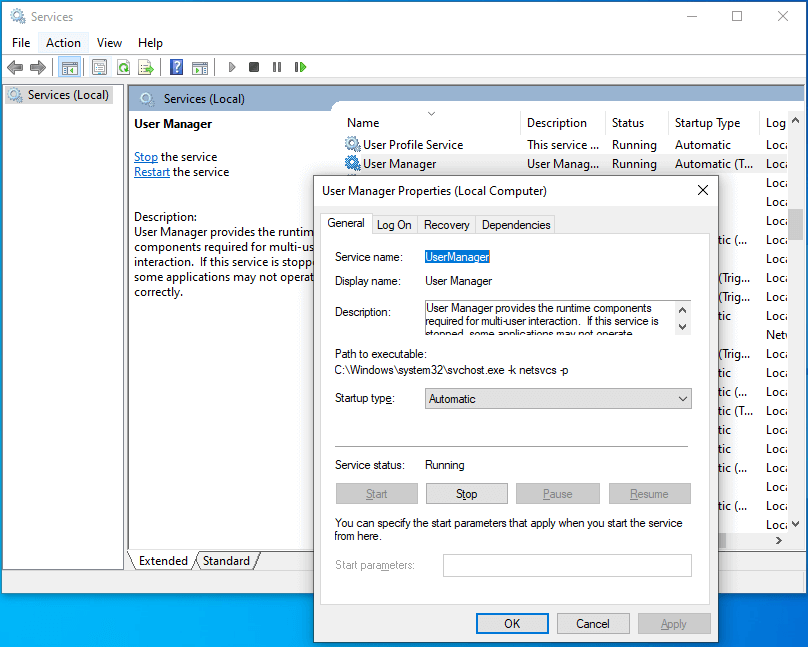
Task: Open Properties using the toolbar icon
Action: click(99, 67)
